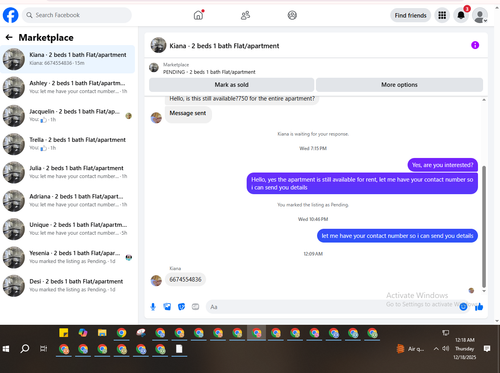Open Trella conversation in the list
500x373 pixels.
tap(67, 144)
